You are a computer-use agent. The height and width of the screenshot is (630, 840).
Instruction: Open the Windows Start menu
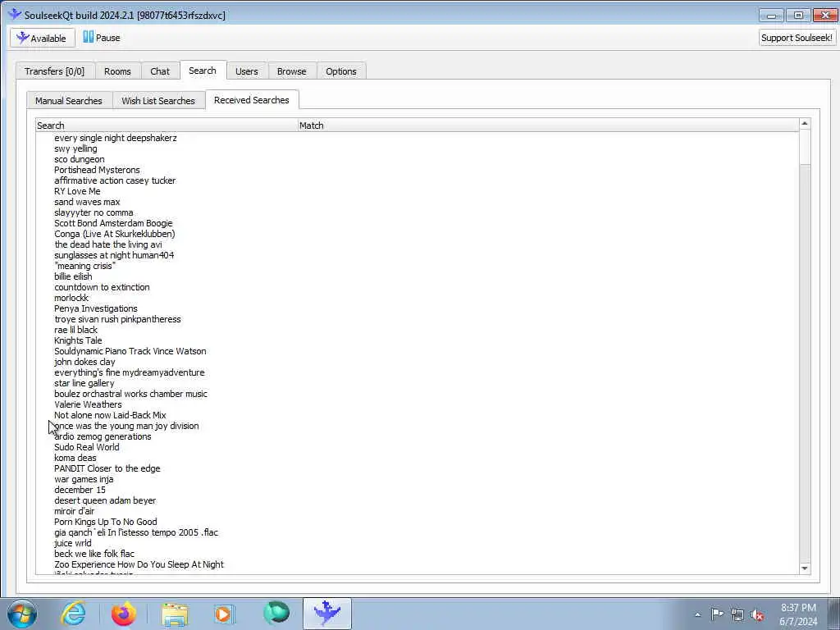pyautogui.click(x=22, y=614)
